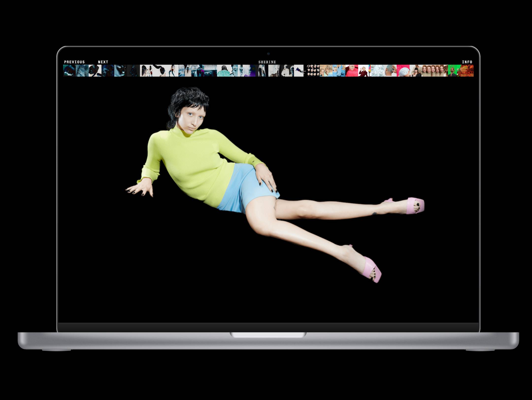Select the glitter head on pink thumbnail

[403, 71]
